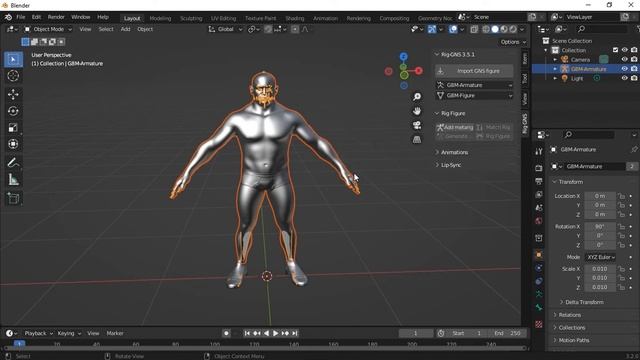Click the Blender logo menu icon

click(8, 17)
